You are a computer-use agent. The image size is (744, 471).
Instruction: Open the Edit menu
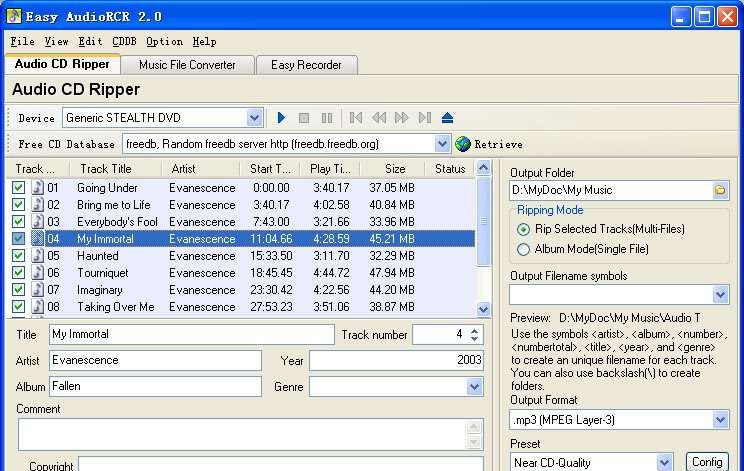[x=90, y=42]
